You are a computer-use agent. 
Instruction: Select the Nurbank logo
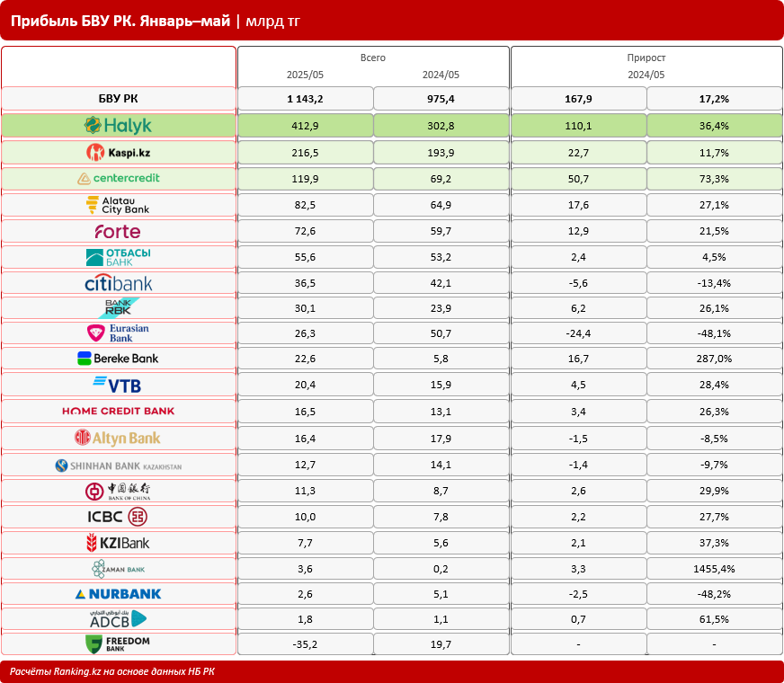coord(118,594)
